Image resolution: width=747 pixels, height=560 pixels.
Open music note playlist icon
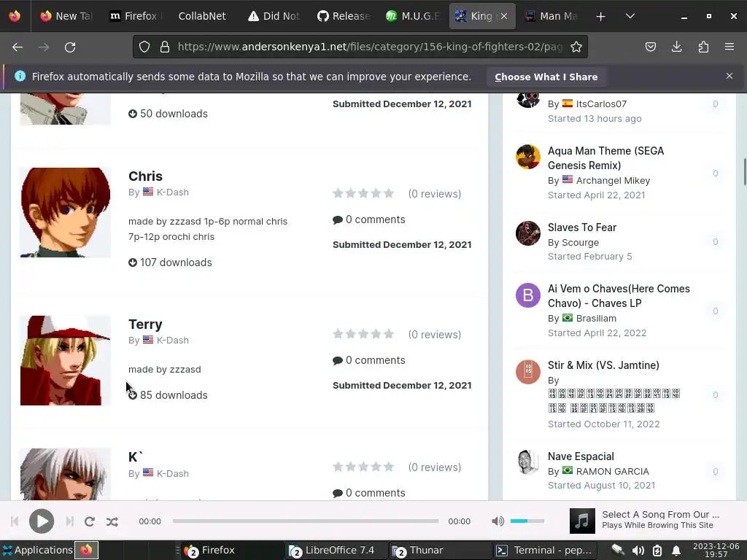(x=582, y=521)
